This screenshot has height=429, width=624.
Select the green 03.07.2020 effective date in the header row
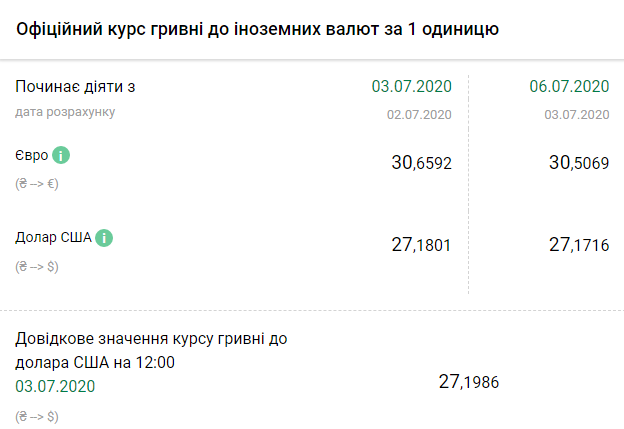(x=411, y=86)
